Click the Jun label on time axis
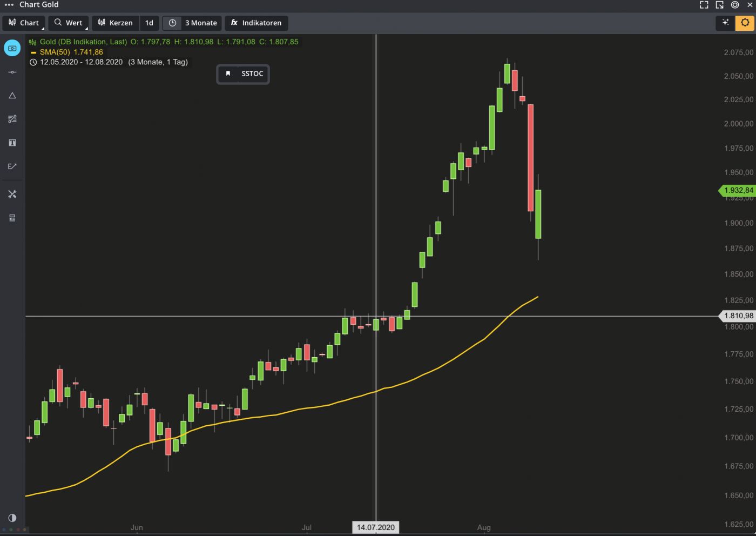The width and height of the screenshot is (756, 536). (137, 527)
